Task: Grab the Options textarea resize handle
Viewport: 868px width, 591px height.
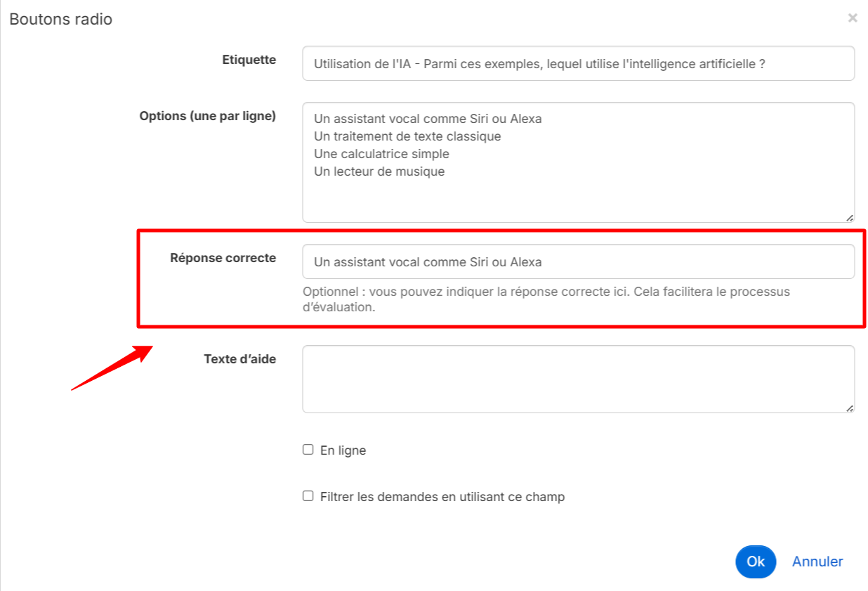Action: [849, 218]
